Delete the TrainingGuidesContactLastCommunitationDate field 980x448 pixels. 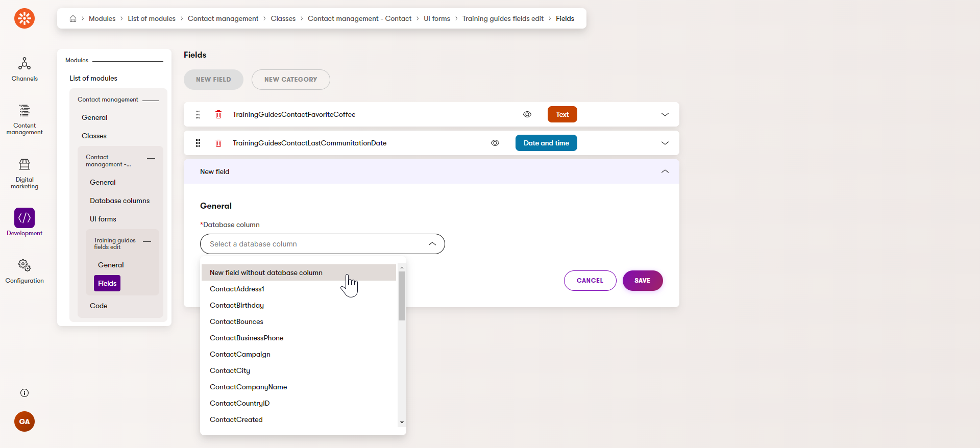(x=218, y=143)
